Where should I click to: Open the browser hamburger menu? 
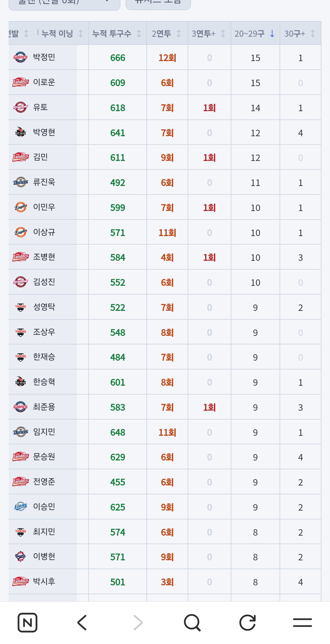point(302,622)
